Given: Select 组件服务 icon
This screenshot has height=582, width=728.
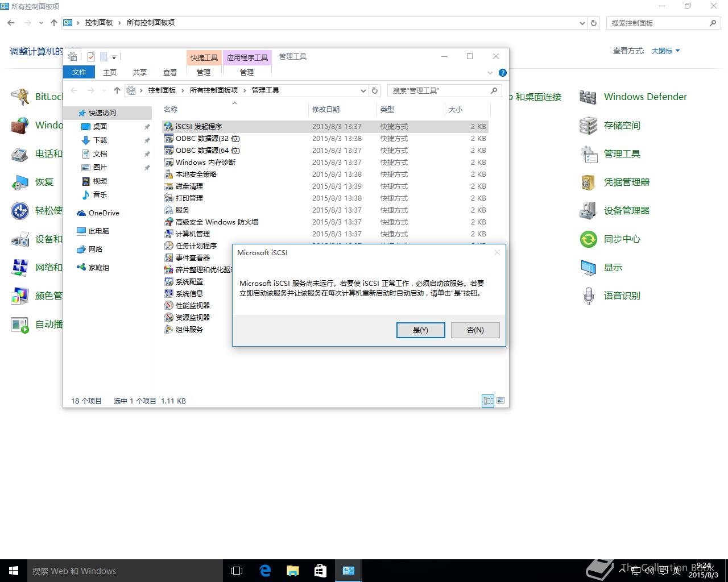Looking at the screenshot, I should 168,329.
